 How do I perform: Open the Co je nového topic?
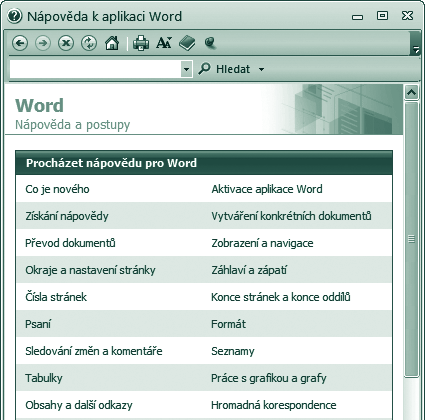[x=57, y=189]
